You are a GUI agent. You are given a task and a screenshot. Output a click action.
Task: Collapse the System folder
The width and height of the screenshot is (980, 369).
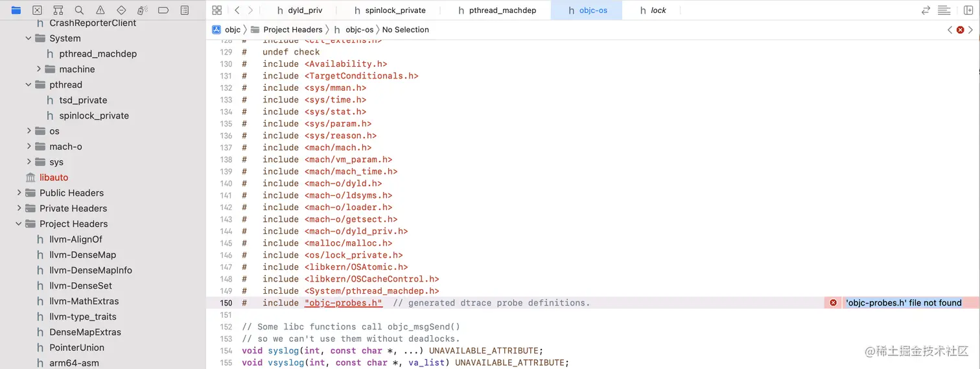(29, 38)
